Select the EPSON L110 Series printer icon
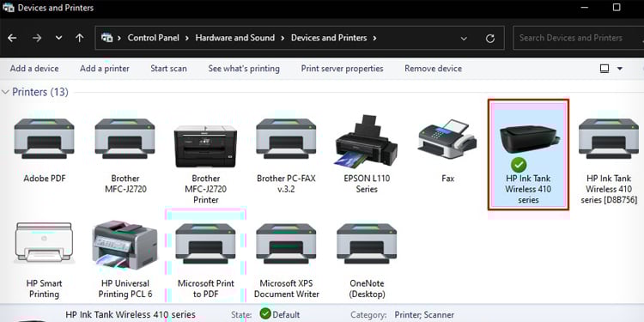The image size is (644, 322). point(367,141)
